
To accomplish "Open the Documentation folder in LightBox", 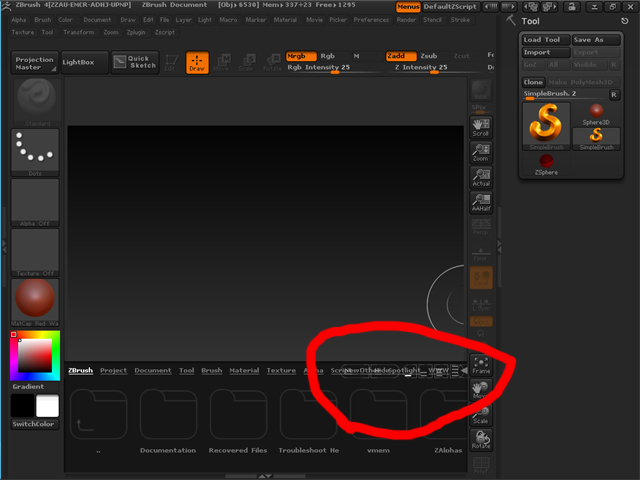I will (x=168, y=422).
